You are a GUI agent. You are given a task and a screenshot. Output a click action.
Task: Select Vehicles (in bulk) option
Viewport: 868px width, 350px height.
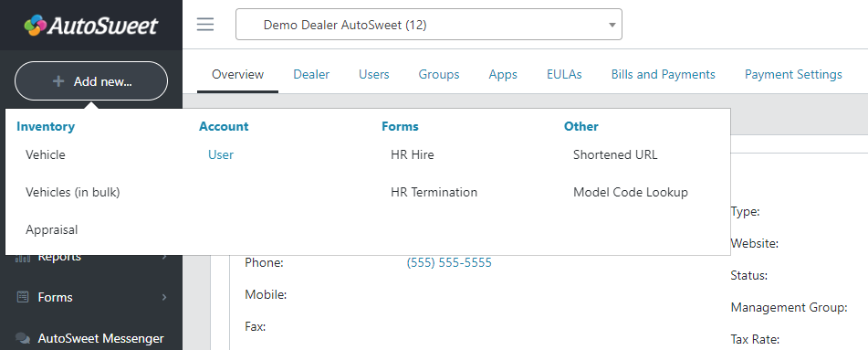pyautogui.click(x=73, y=193)
